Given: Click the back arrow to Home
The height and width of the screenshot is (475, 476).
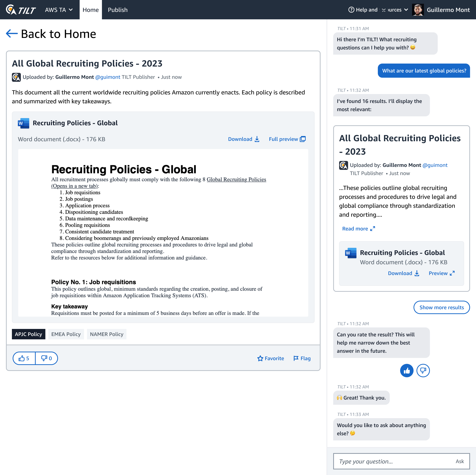Looking at the screenshot, I should (12, 33).
